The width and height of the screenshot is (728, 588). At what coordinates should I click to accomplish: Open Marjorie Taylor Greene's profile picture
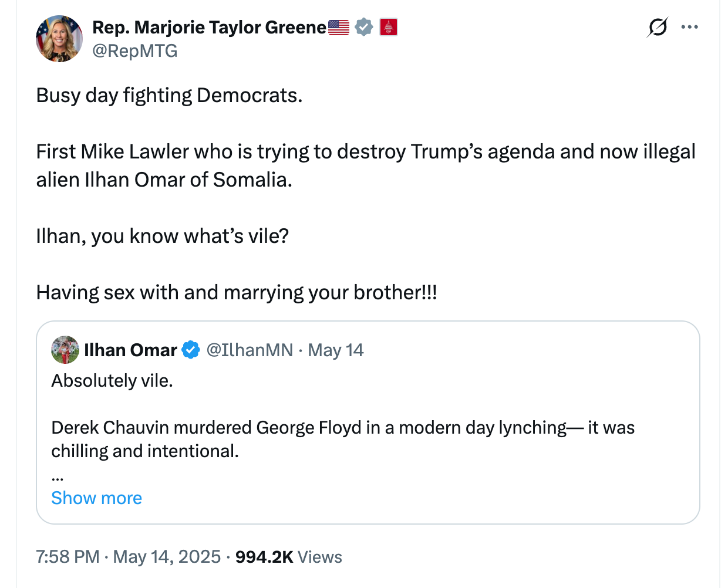[59, 39]
